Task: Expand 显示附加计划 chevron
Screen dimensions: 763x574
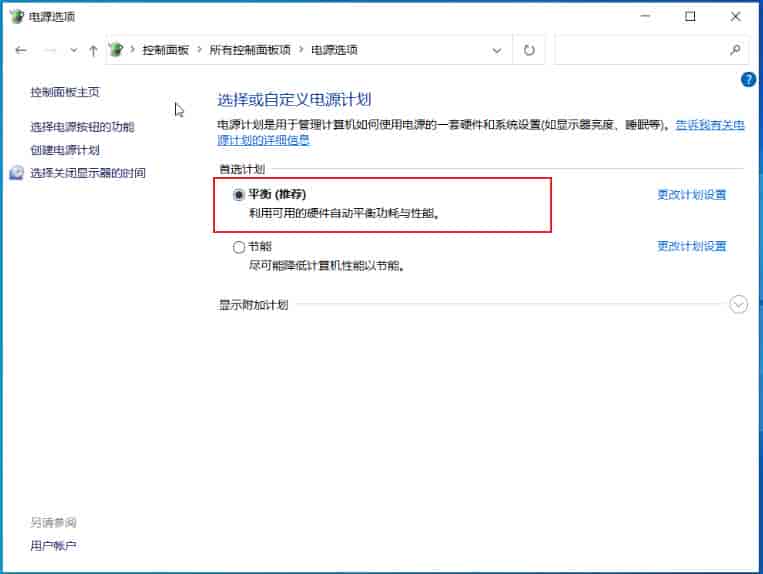Action: pyautogui.click(x=738, y=305)
